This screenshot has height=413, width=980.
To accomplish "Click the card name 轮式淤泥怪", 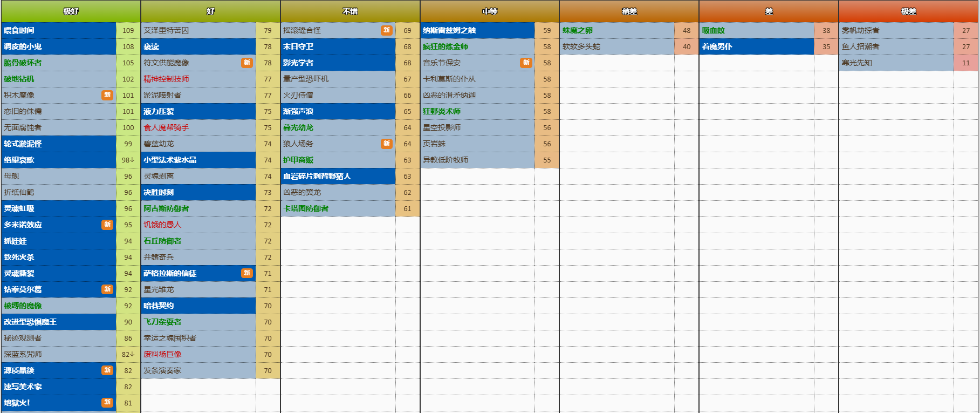I will coord(23,144).
